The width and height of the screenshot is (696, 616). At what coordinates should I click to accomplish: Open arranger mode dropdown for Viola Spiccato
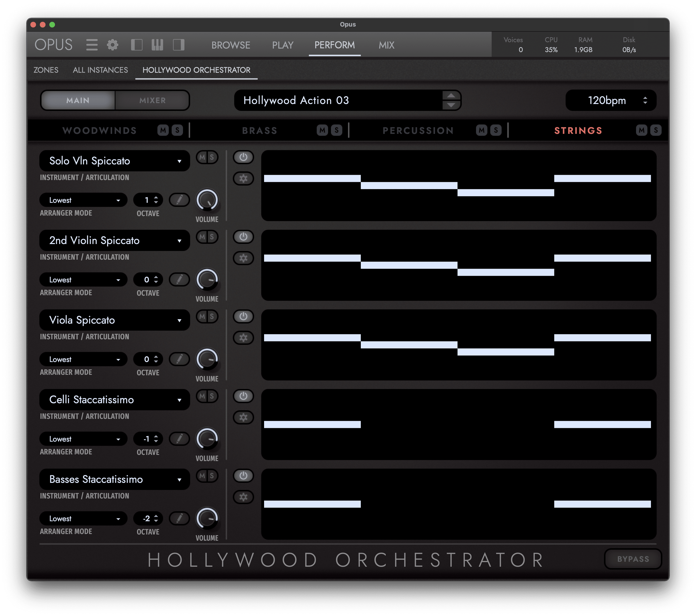pyautogui.click(x=83, y=359)
